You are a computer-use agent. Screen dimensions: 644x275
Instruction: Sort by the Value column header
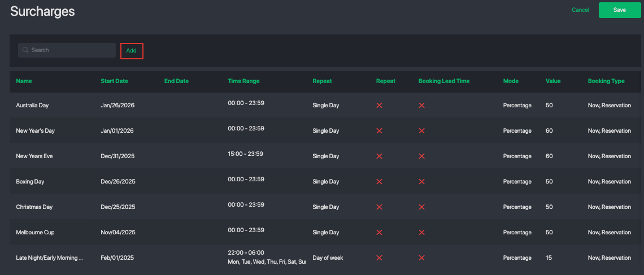tap(553, 81)
